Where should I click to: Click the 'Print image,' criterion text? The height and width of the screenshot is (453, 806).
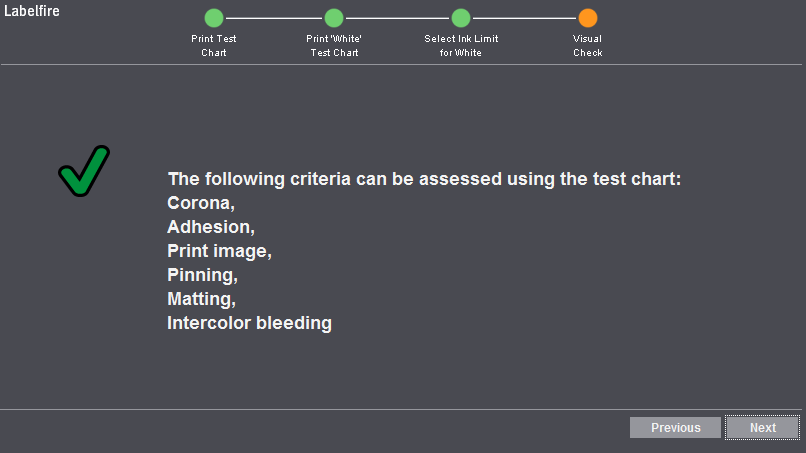click(219, 251)
